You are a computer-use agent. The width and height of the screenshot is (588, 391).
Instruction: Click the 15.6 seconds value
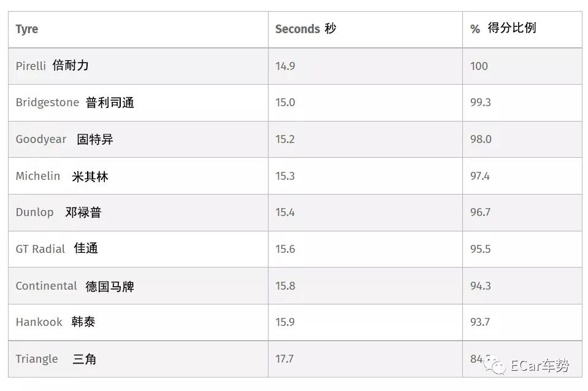(x=285, y=249)
